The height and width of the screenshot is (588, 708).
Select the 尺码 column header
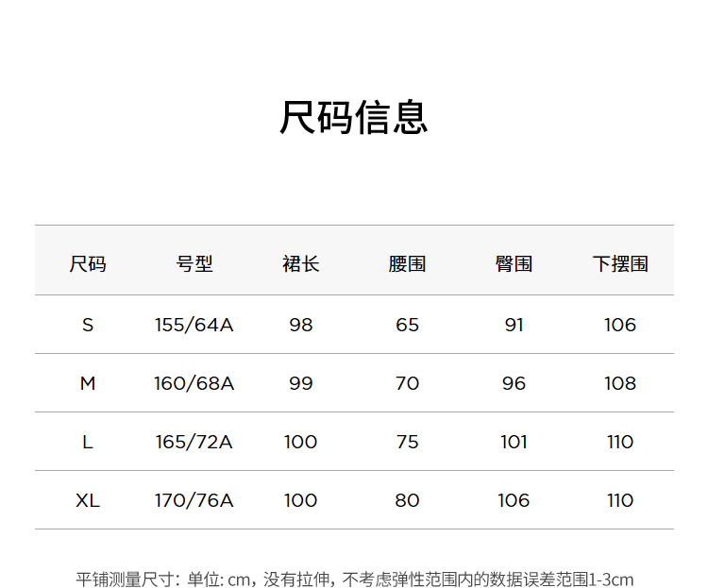coord(88,263)
